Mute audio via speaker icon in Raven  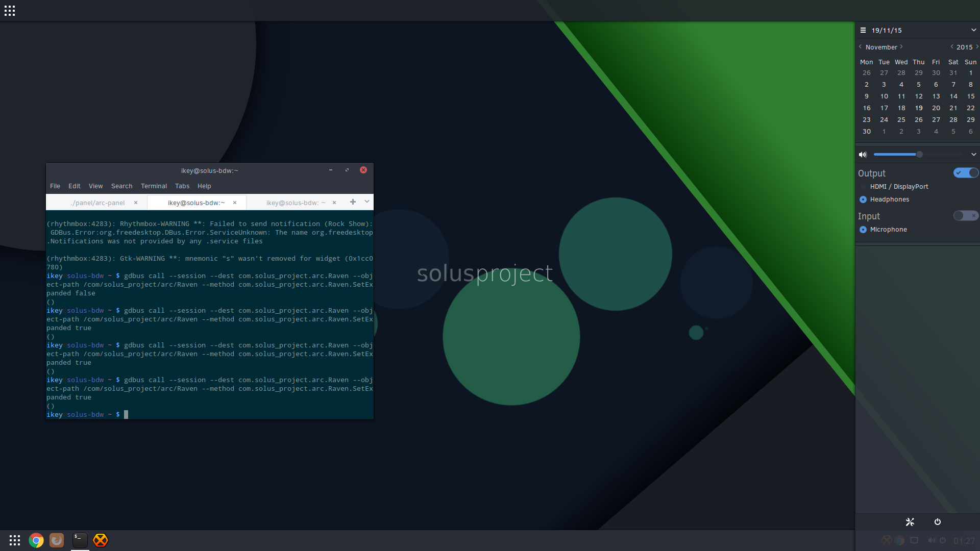point(863,155)
